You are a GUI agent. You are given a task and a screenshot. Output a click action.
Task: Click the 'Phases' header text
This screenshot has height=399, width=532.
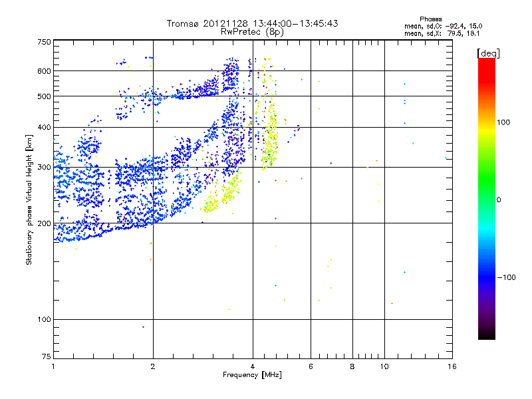[x=430, y=19]
